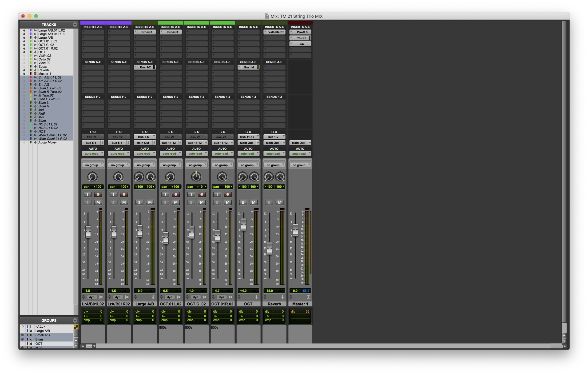Image resolution: width=588 pixels, height=374 pixels.
Task: Click the scroll-to-start icon below the mixer
Action: 83,346
